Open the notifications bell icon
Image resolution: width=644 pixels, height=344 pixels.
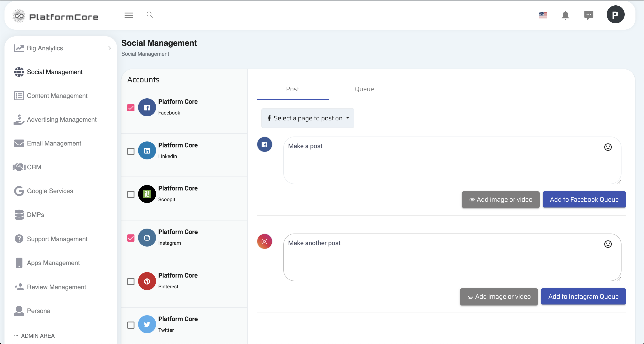coord(565,15)
